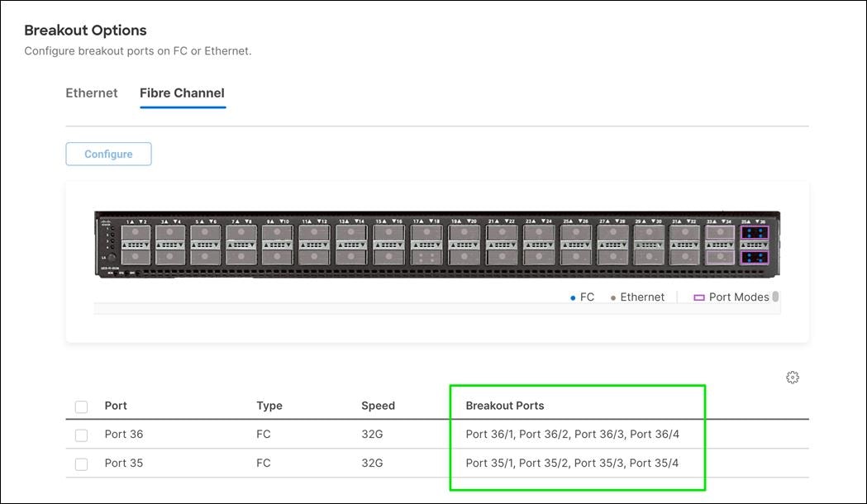Open the table settings gear icon
Screen dimensions: 867x504
coord(792,377)
